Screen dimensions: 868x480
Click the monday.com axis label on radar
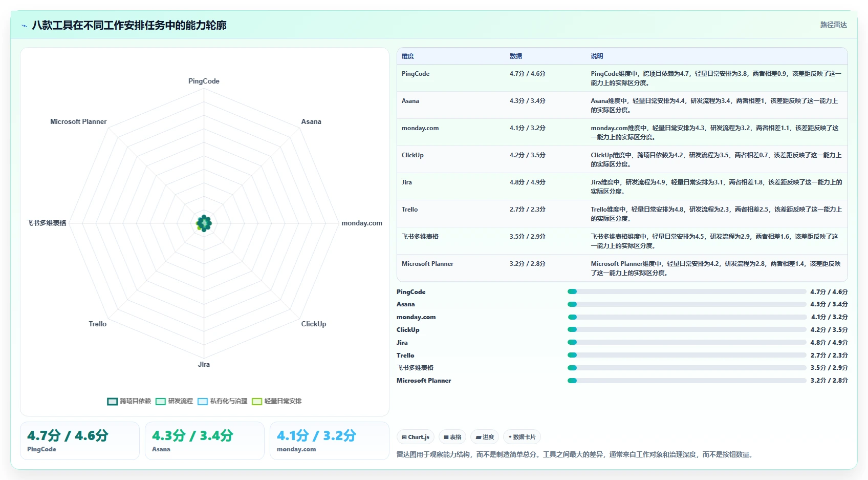coord(362,223)
